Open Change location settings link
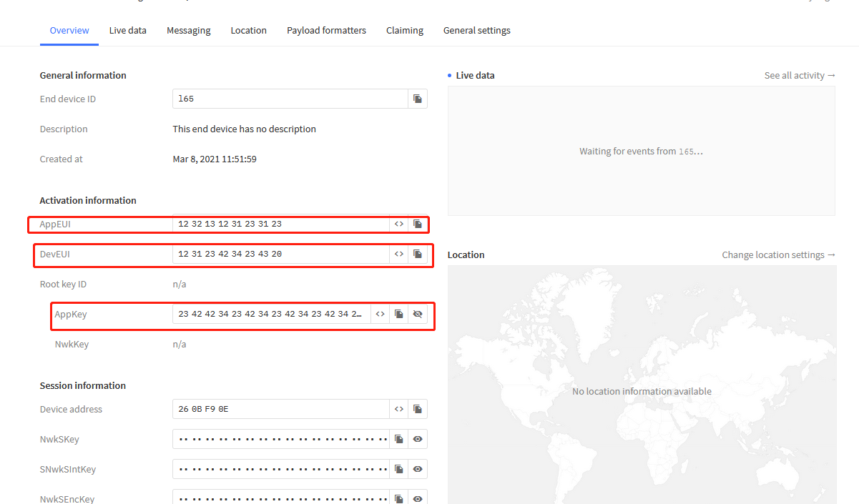This screenshot has height=504, width=859. pos(778,255)
